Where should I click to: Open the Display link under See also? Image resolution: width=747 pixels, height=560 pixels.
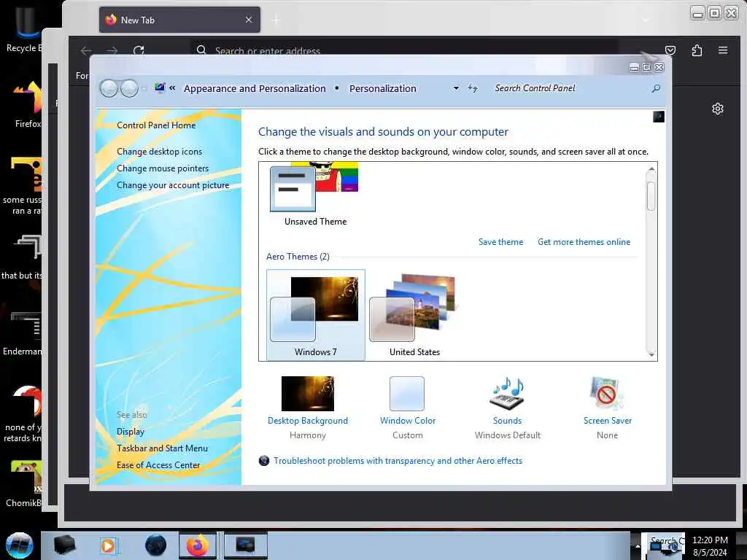[x=131, y=432]
